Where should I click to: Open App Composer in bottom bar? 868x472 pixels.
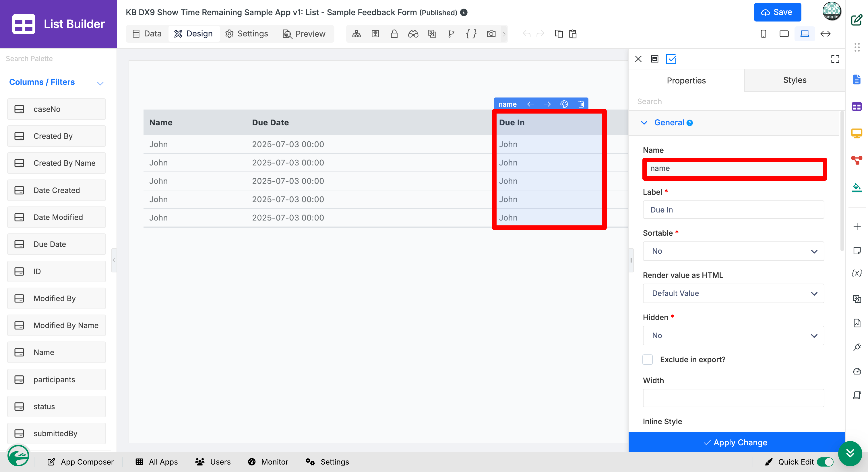tap(80, 462)
